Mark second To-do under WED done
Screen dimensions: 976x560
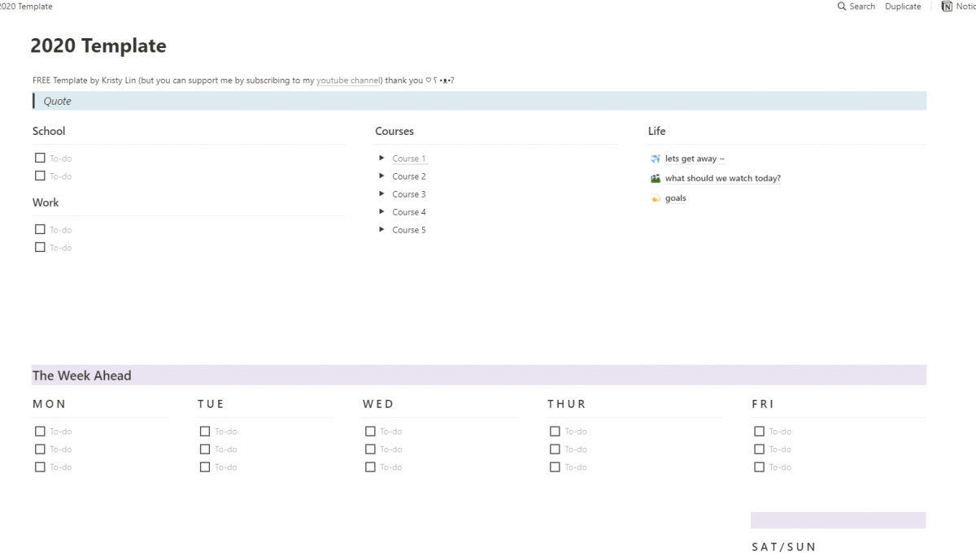click(370, 449)
